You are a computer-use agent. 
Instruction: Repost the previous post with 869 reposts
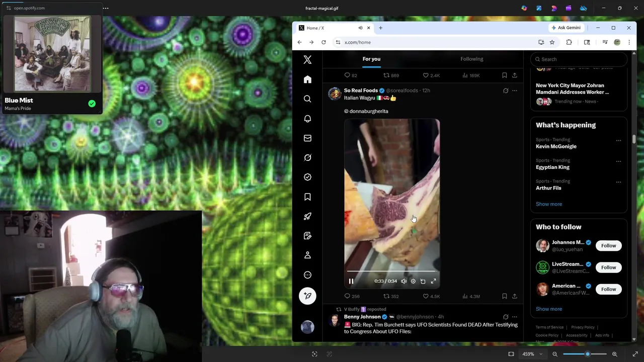pos(391,75)
